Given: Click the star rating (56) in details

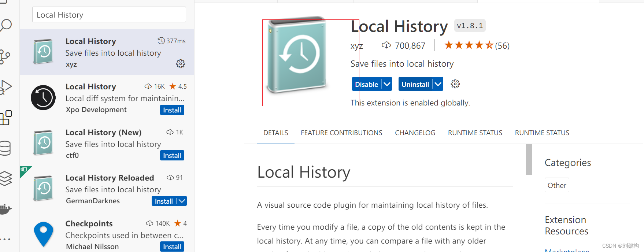Looking at the screenshot, I should coord(477,45).
